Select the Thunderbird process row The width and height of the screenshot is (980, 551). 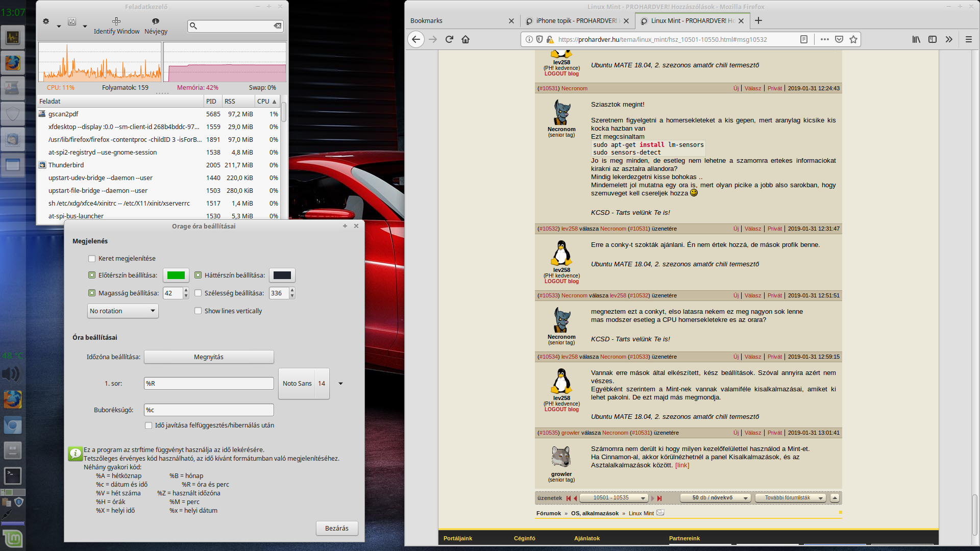159,165
